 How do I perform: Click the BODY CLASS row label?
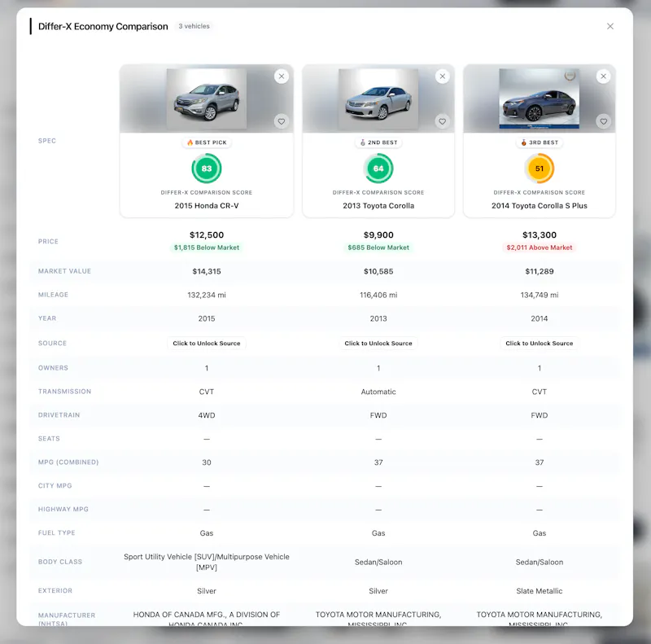(x=59, y=562)
